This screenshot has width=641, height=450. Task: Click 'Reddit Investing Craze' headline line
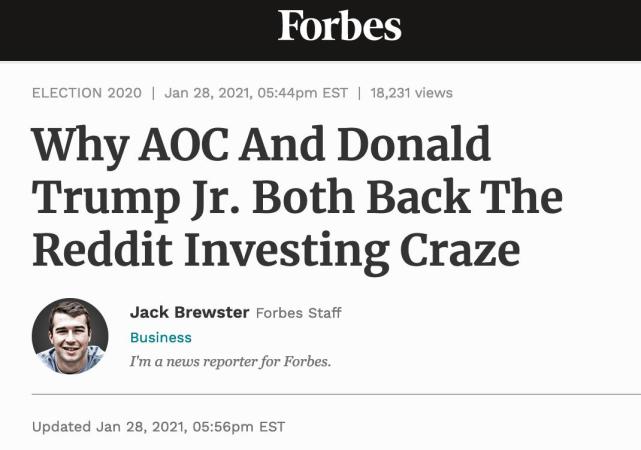click(276, 250)
